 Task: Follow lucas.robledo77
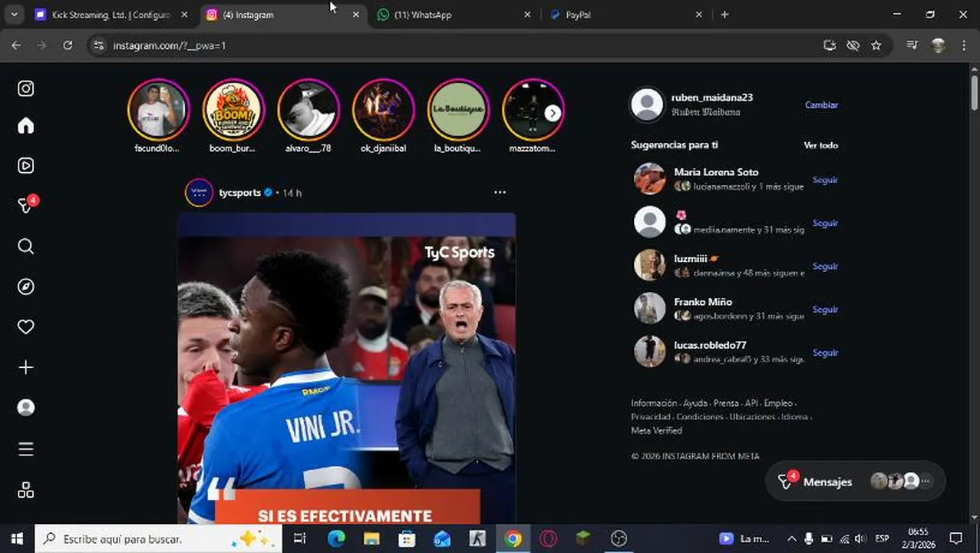[825, 353]
